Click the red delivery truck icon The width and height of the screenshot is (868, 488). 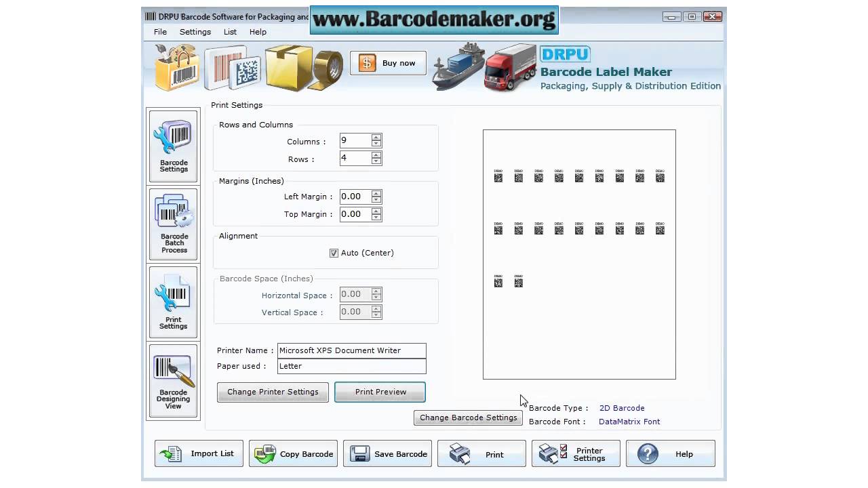click(x=510, y=68)
